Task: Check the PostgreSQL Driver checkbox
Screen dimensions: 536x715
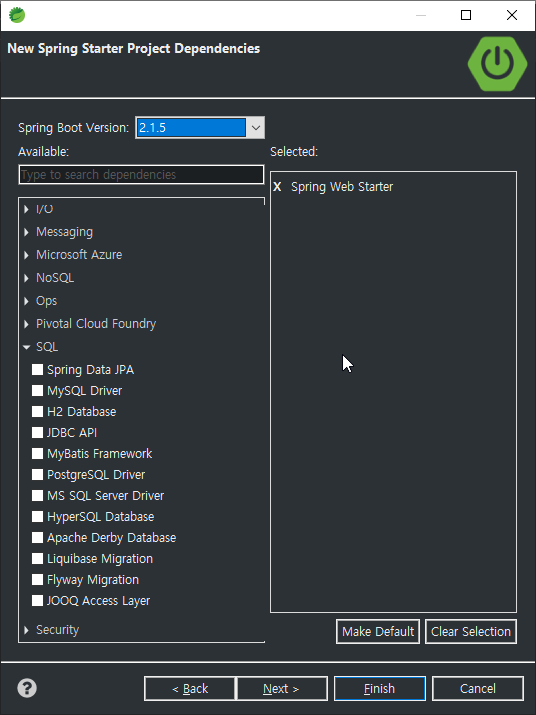Action: pyautogui.click(x=37, y=474)
